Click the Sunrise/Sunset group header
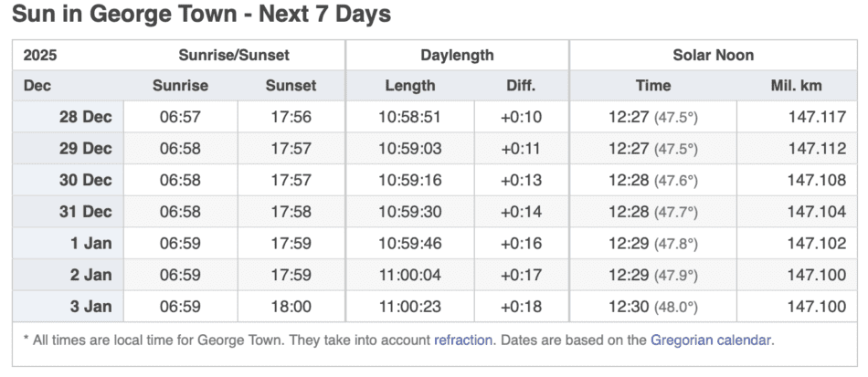The height and width of the screenshot is (377, 868). click(x=235, y=55)
